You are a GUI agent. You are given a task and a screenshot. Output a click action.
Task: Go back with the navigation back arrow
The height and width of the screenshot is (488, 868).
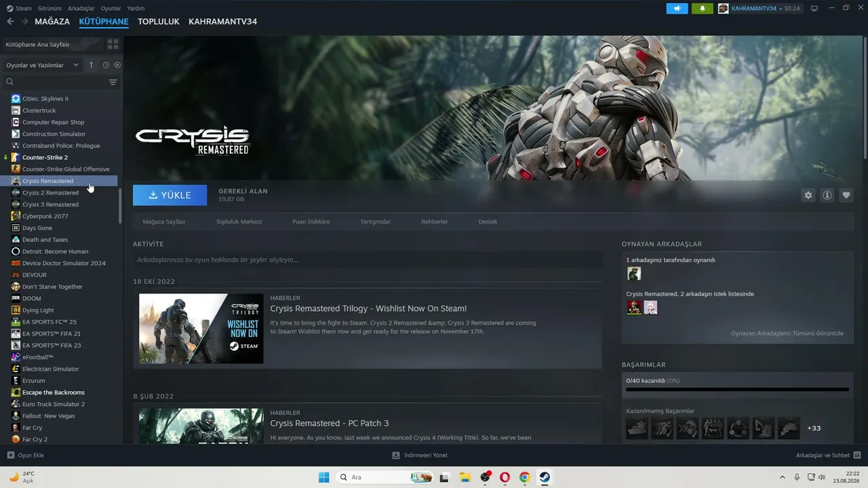point(10,22)
